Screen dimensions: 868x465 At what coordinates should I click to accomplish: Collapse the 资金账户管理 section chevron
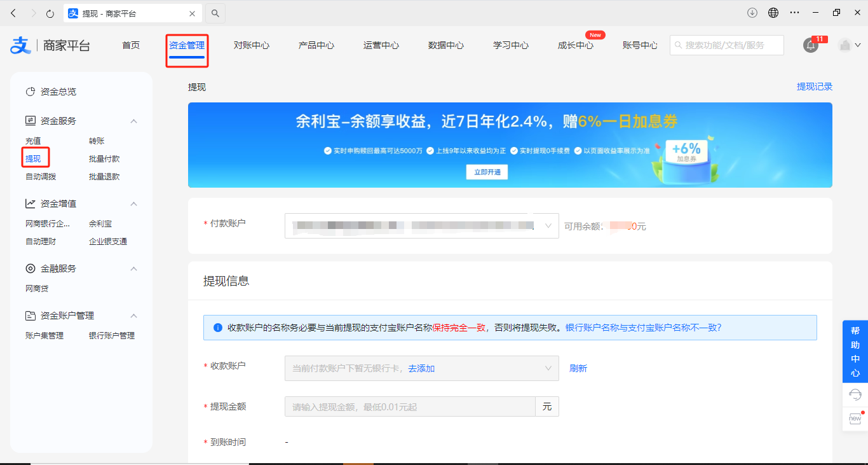tap(134, 316)
